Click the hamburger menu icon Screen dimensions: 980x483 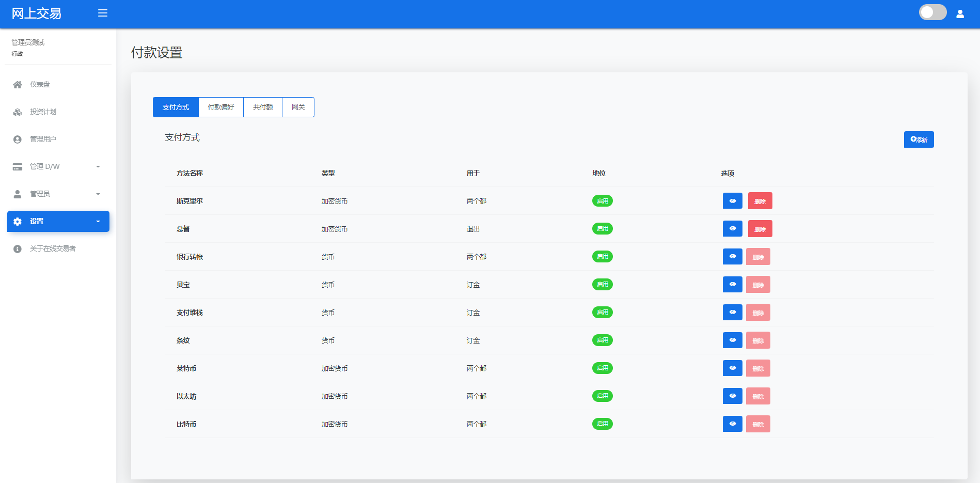pos(103,13)
